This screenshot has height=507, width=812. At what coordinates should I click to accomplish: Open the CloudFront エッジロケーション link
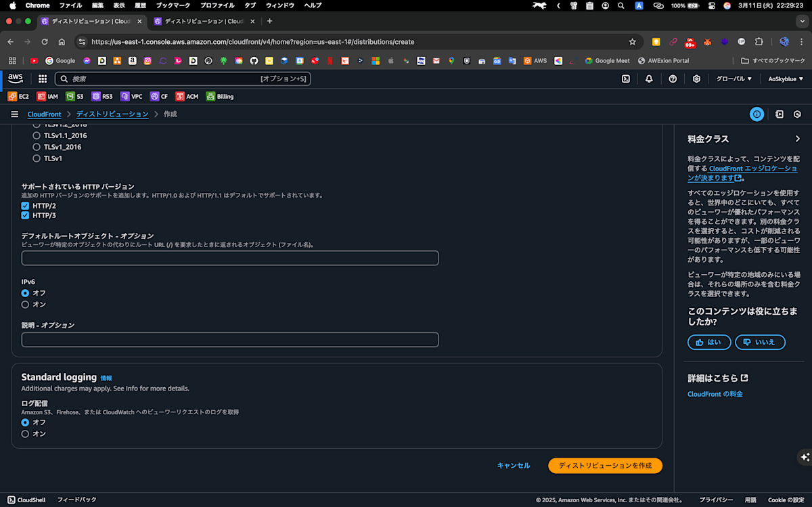pyautogui.click(x=753, y=169)
